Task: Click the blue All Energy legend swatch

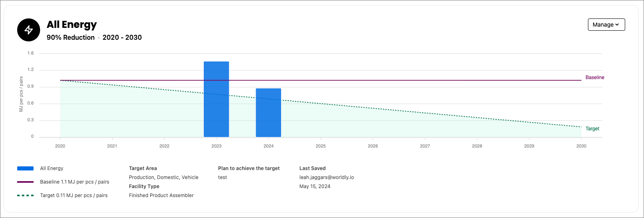Action: tap(25, 168)
